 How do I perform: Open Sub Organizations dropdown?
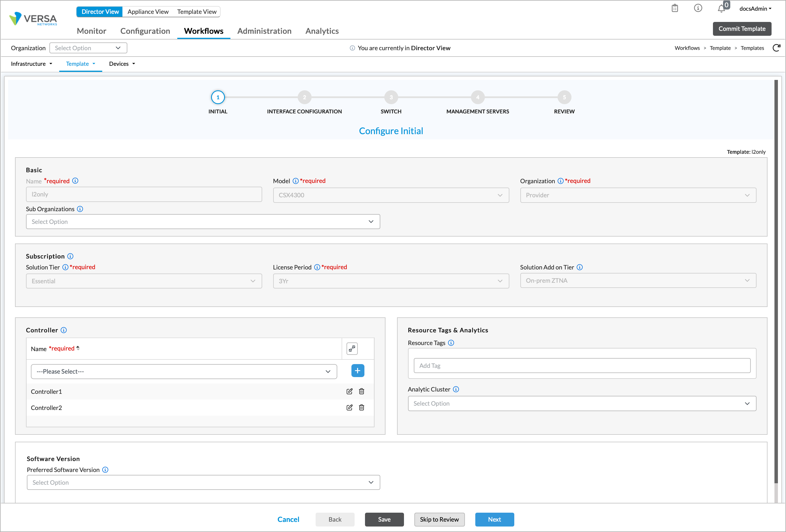click(203, 222)
